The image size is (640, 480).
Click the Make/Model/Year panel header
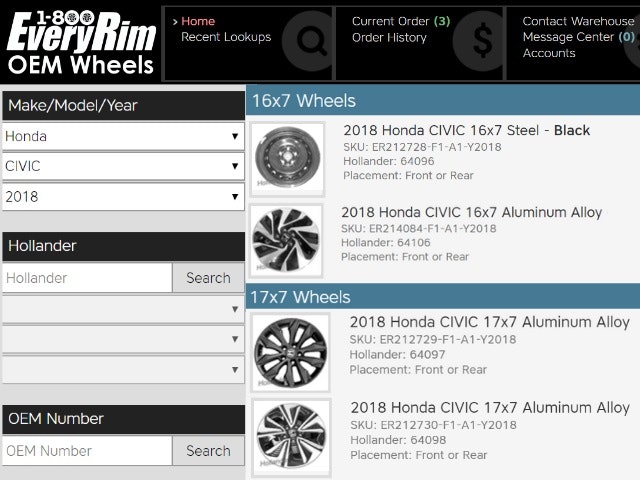click(x=123, y=105)
